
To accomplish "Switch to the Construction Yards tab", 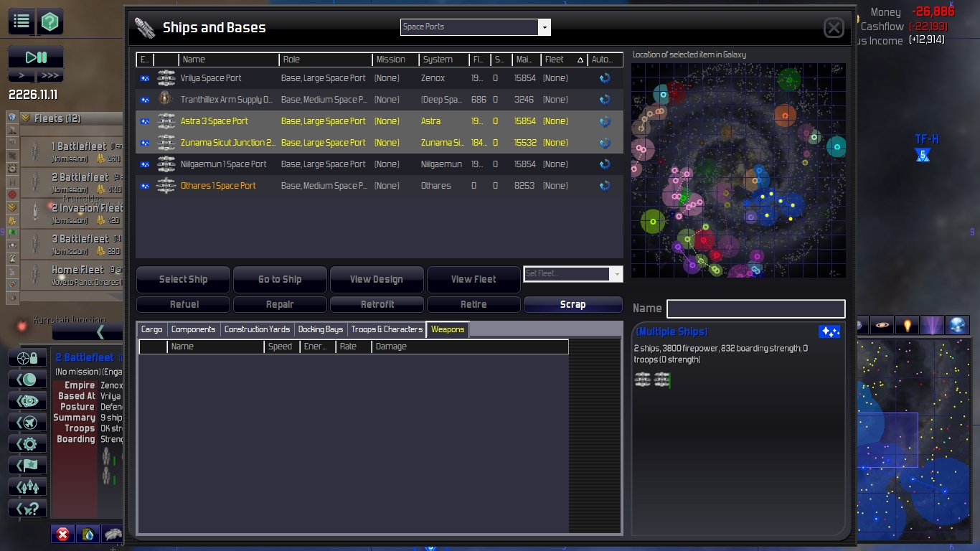I will (257, 329).
